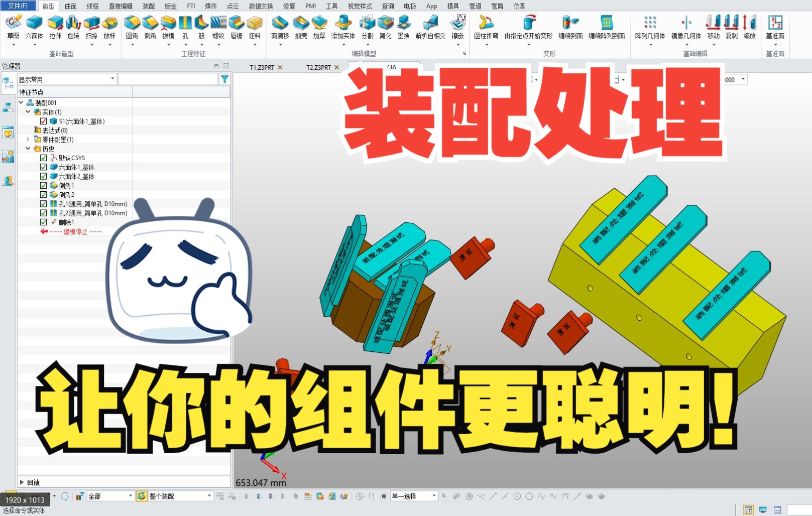Click the filter funnel icon in the Manager panel
This screenshot has width=812, height=516.
pyautogui.click(x=224, y=79)
